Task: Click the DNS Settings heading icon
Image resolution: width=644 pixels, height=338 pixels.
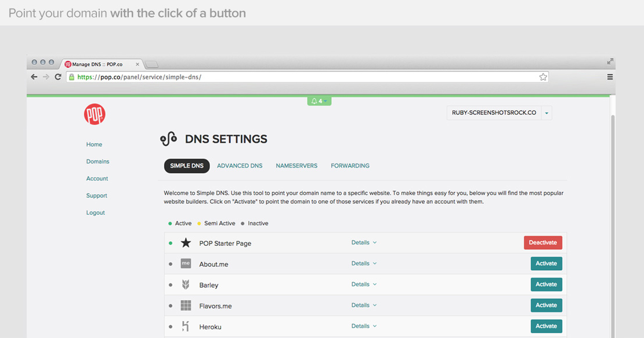Action: coord(168,139)
